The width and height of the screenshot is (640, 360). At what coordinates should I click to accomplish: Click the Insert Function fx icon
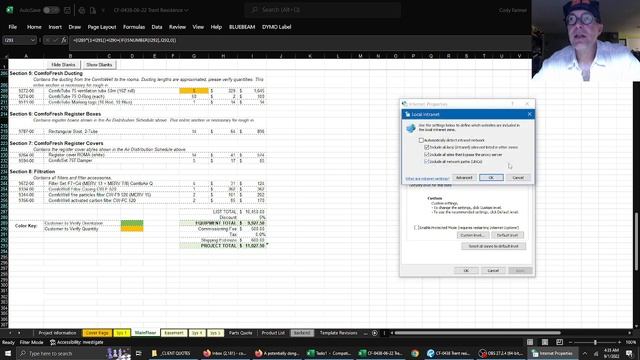(x=64, y=40)
